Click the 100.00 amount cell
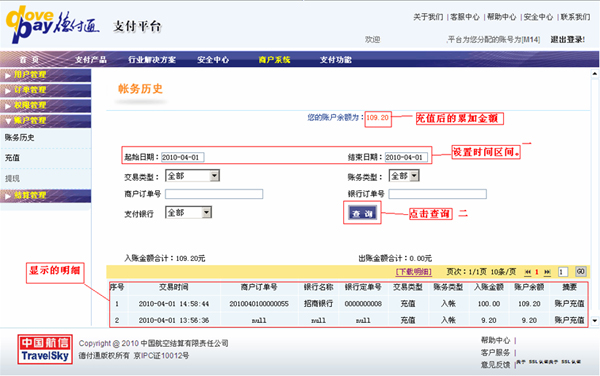 (489, 304)
